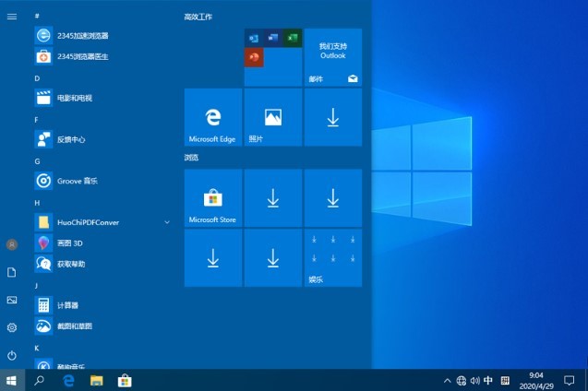The height and width of the screenshot is (391, 588).
Task: Launch 2345浏览器医生 app
Action: 82,56
